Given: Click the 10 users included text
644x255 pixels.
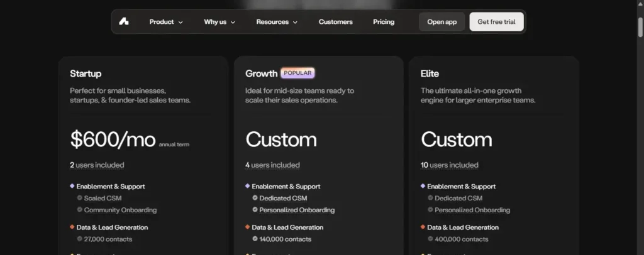Looking at the screenshot, I should point(449,165).
